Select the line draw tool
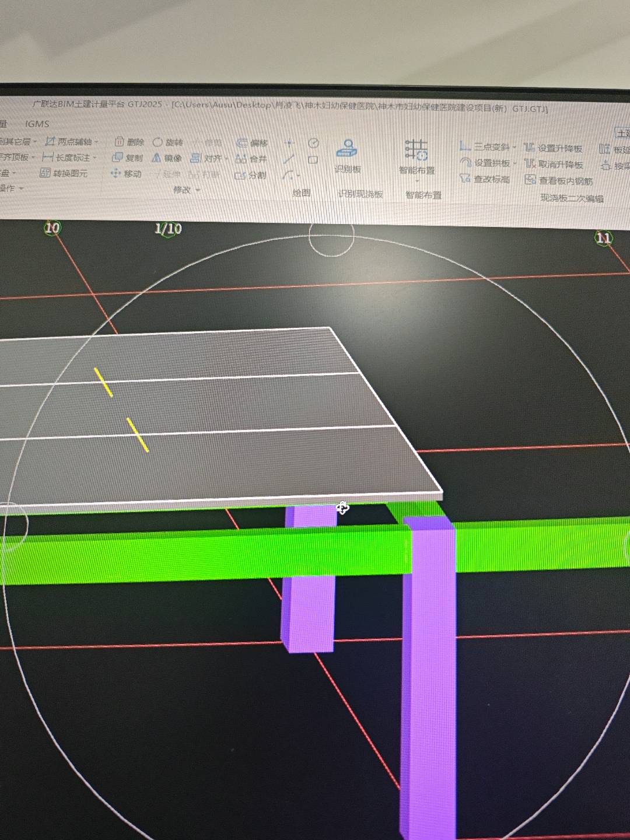Screen dimensions: 630x840 (289, 159)
